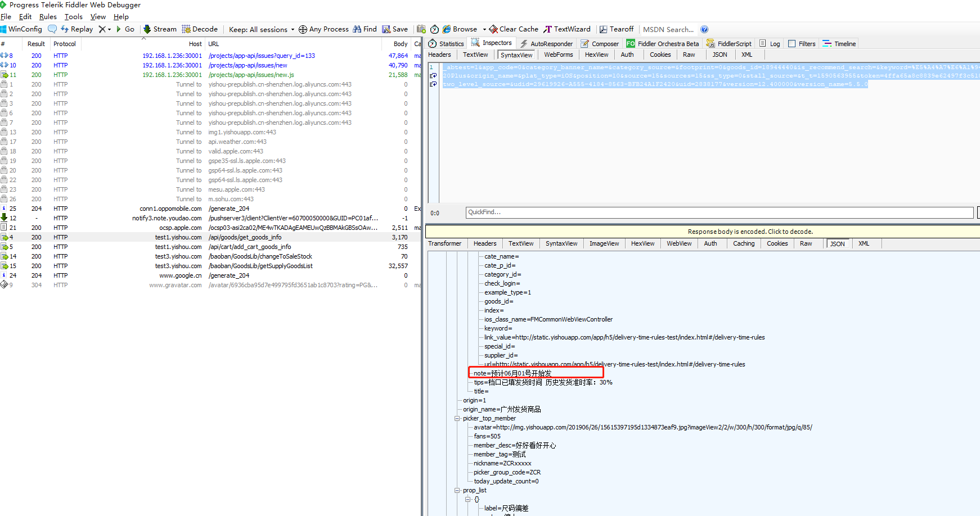Switch to the Inspectors tab

492,43
